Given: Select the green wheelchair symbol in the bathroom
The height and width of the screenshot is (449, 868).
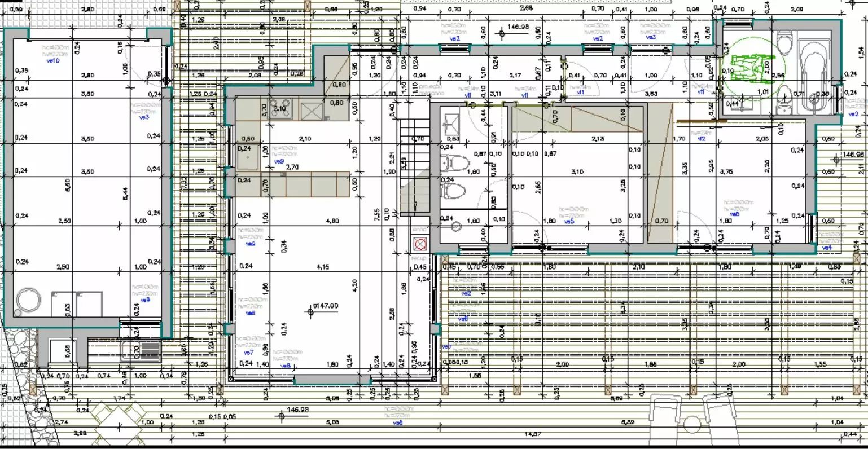Looking at the screenshot, I should (748, 68).
